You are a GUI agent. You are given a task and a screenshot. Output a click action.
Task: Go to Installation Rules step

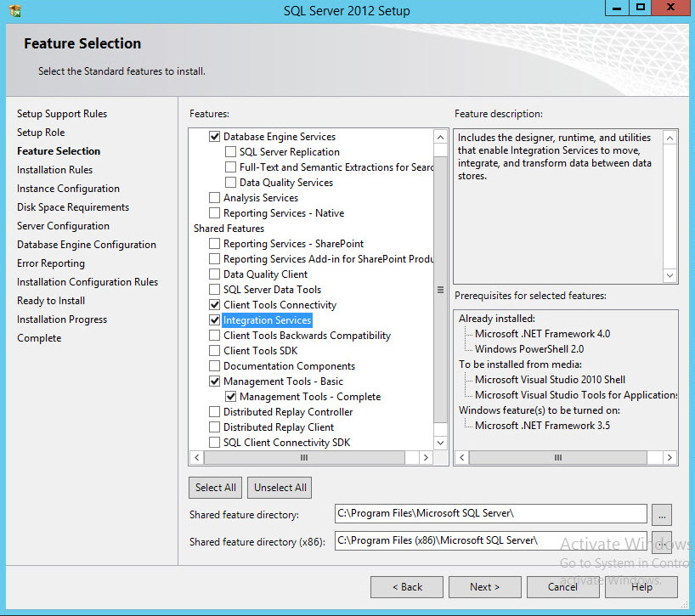54,170
